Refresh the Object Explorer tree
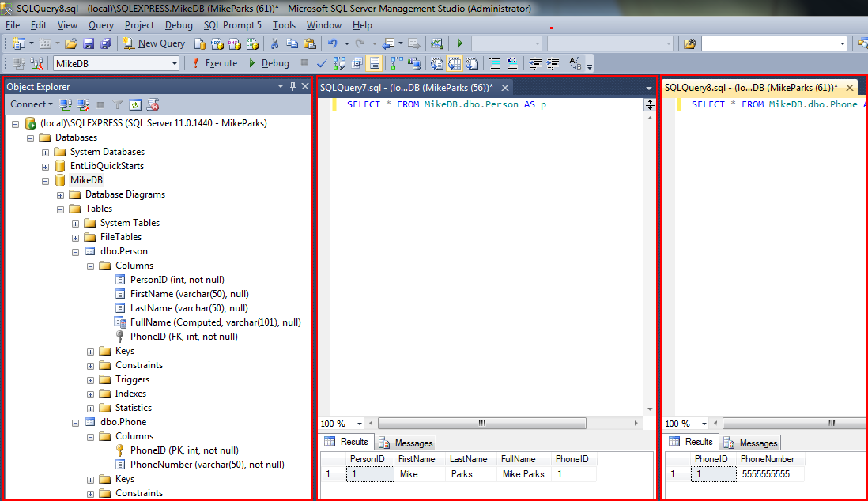 135,104
